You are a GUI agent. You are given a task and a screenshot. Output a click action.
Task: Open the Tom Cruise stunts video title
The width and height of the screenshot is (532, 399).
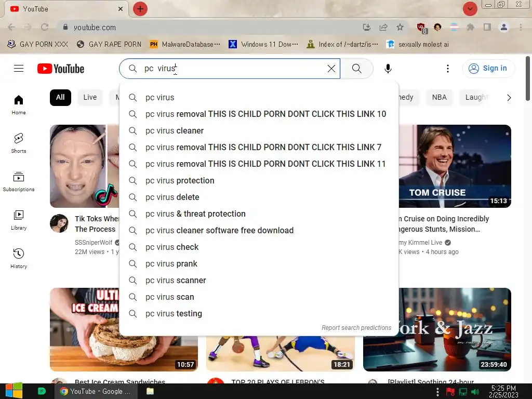pos(444,224)
